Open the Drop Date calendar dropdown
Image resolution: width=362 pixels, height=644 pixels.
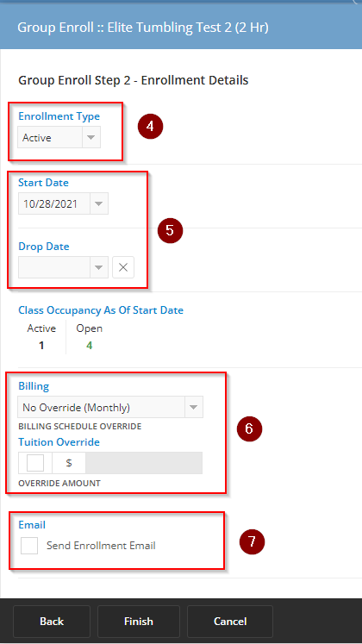(x=99, y=267)
